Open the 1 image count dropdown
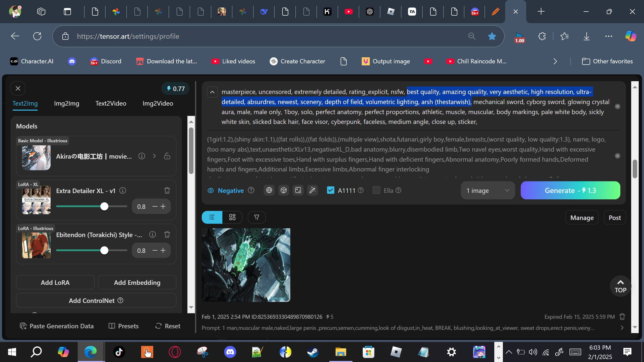The image size is (644, 362). (x=488, y=191)
